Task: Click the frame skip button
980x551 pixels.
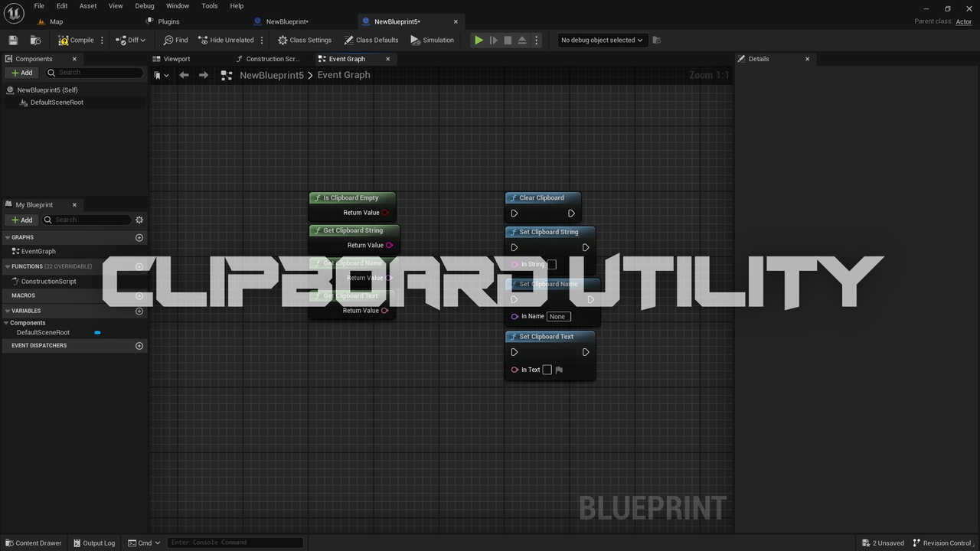Action: [493, 40]
